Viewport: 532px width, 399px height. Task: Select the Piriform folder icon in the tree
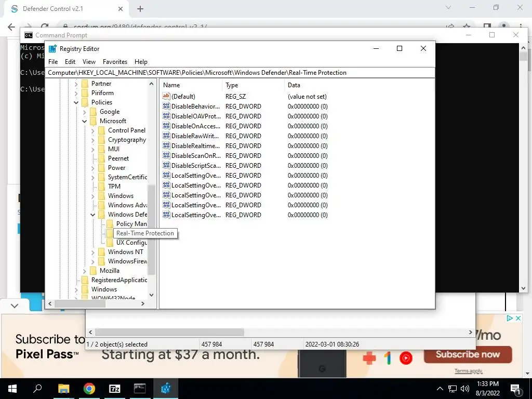click(x=85, y=93)
